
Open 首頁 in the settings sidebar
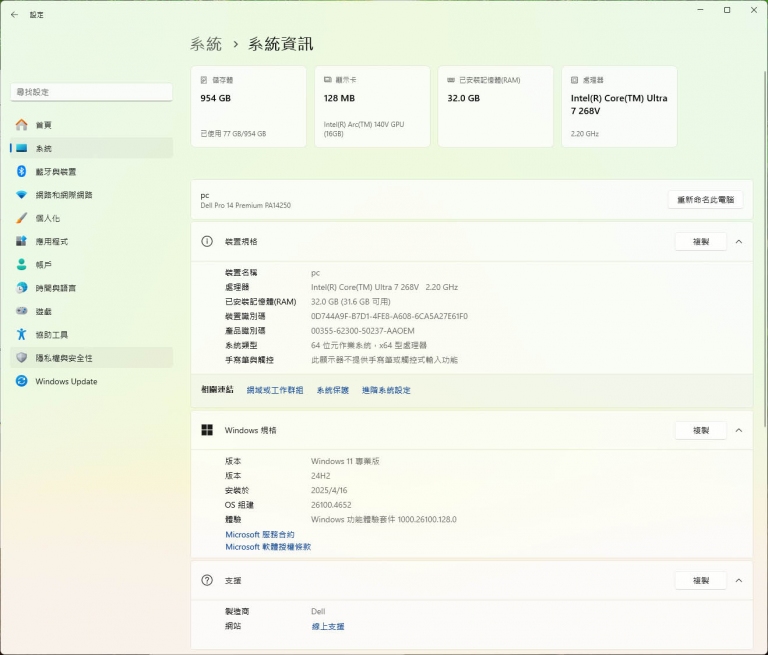[91, 125]
